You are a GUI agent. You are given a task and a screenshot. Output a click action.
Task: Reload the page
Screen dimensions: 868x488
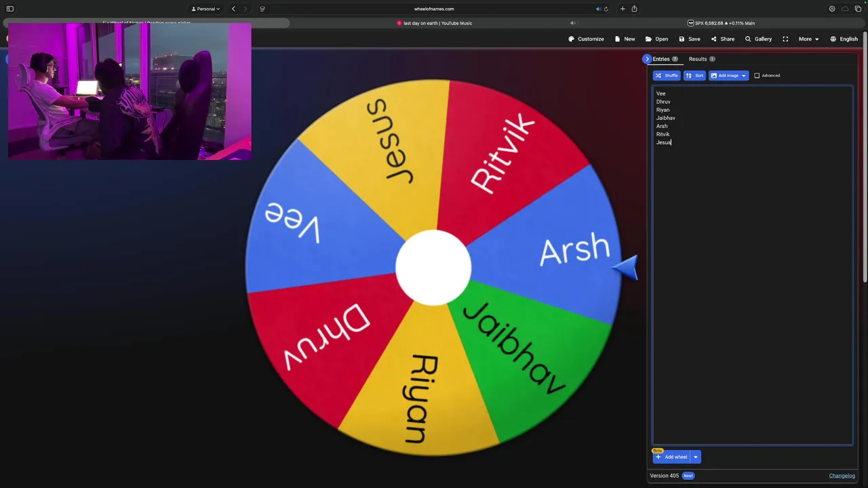point(606,9)
